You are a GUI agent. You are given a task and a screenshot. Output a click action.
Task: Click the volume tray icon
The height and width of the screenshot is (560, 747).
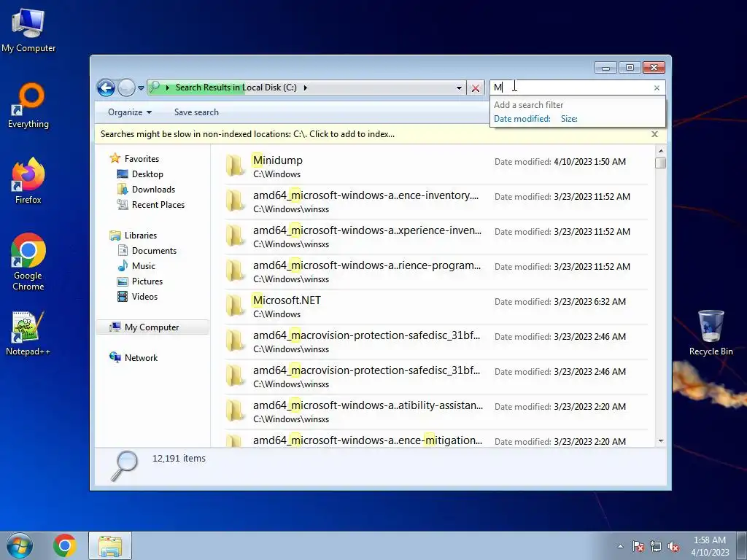(673, 546)
